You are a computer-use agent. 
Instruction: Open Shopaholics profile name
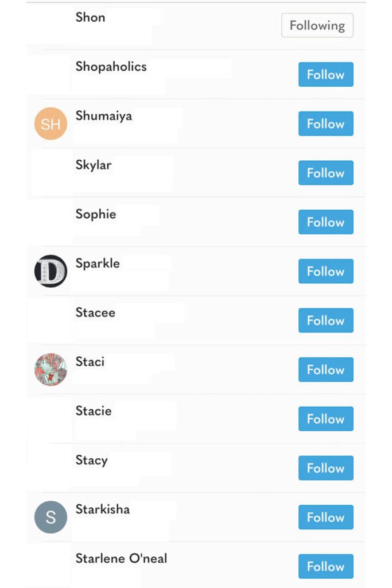[111, 67]
